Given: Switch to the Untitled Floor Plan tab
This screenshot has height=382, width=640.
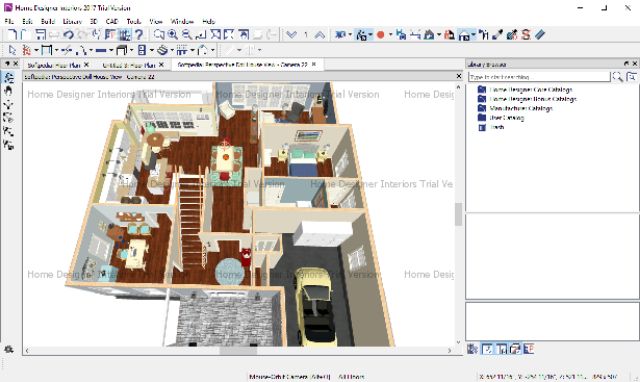Looking at the screenshot, I should (129, 65).
